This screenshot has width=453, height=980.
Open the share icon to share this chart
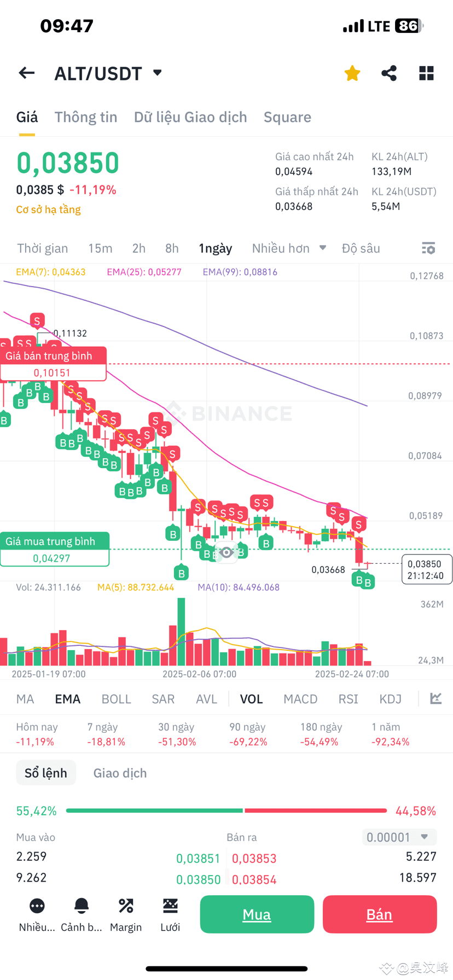389,73
